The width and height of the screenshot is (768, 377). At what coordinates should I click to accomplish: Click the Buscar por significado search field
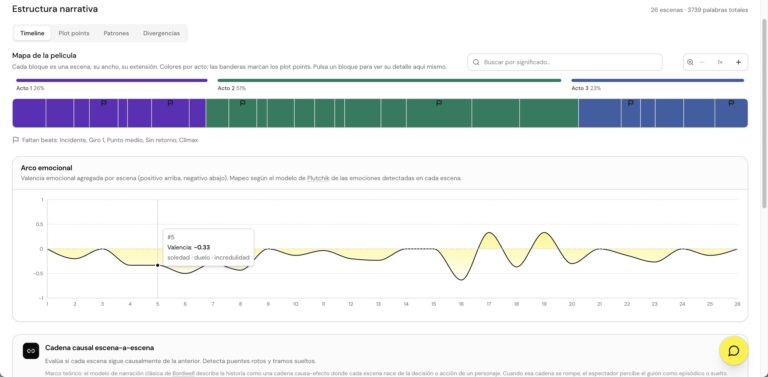tap(565, 62)
